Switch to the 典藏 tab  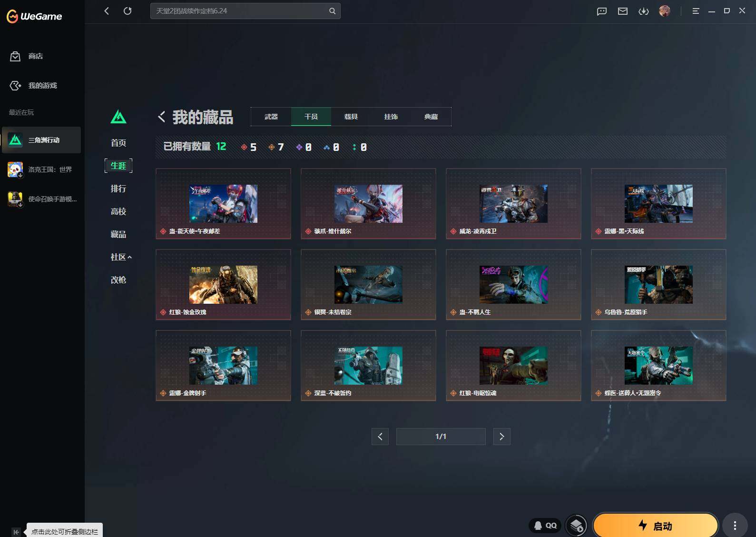(x=431, y=117)
